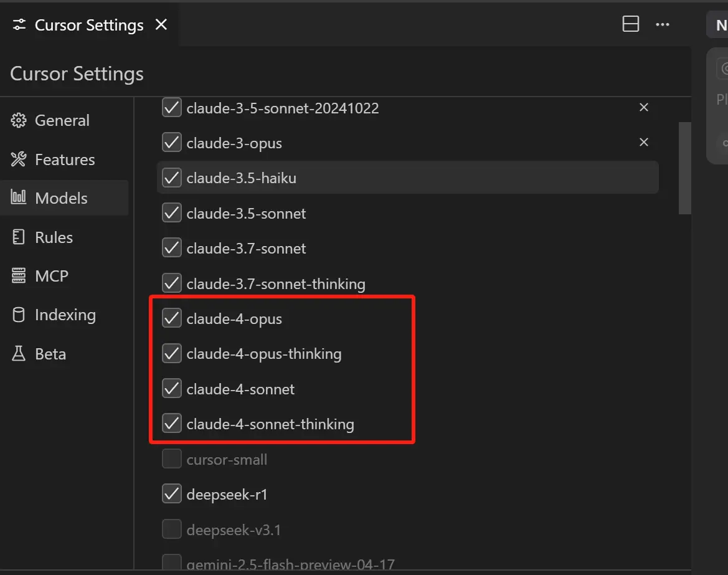Click the claude-4-opus model name
This screenshot has width=728, height=575.
234,319
